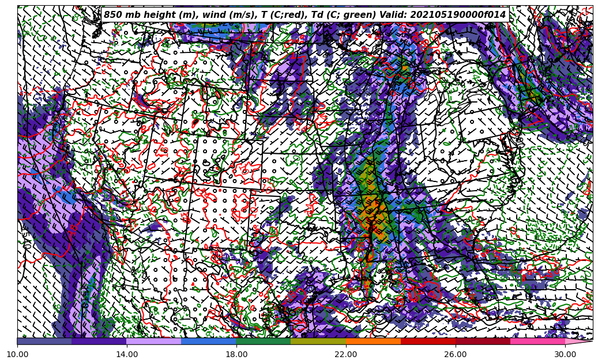Click the 10.00 colorbar tick label
Screen dimensions: 598x364
(x=17, y=355)
